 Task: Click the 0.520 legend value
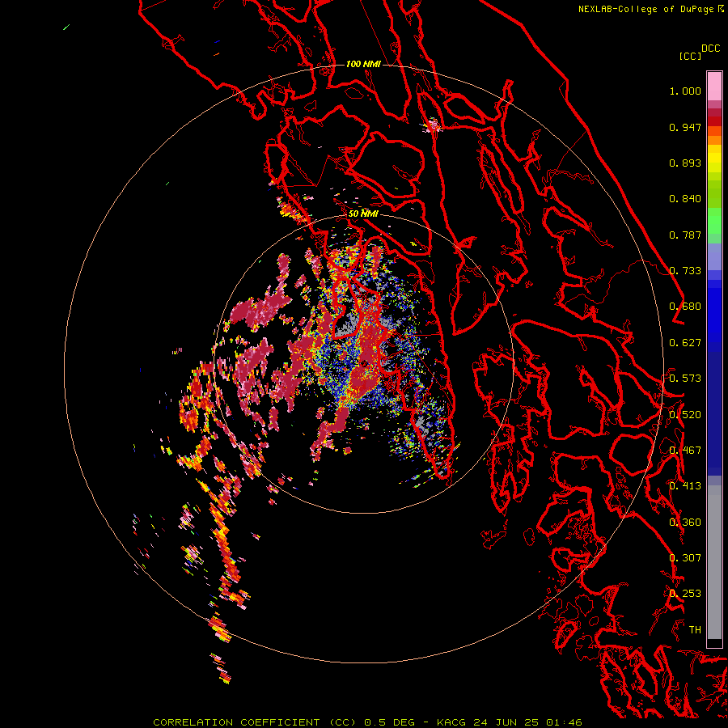tap(685, 415)
